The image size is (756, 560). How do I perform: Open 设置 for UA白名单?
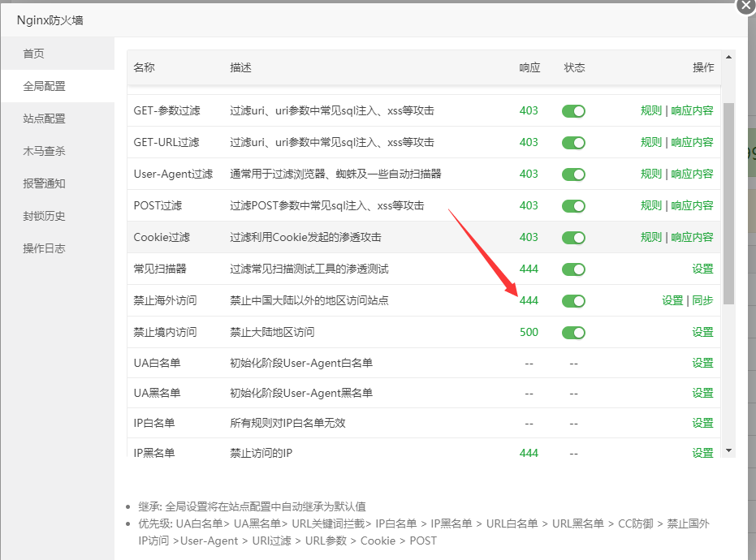click(702, 363)
